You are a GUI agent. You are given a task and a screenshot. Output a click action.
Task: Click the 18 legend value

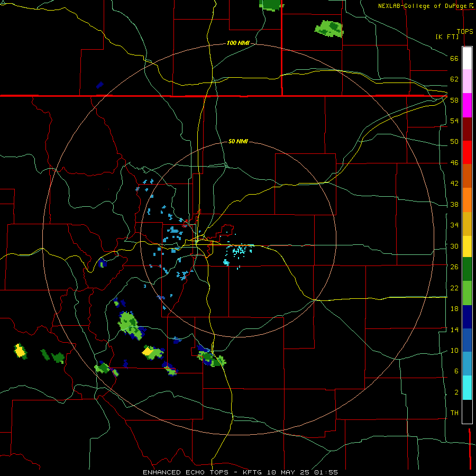[454, 309]
